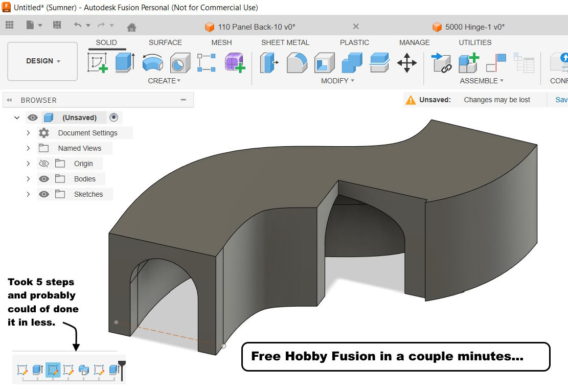Toggle visibility of the Origin folder
The image size is (568, 392).
[44, 164]
